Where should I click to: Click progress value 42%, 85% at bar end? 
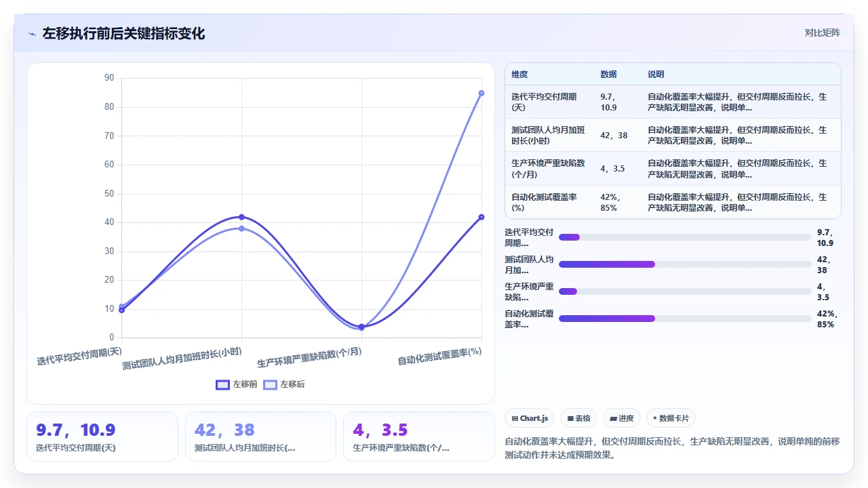[827, 319]
